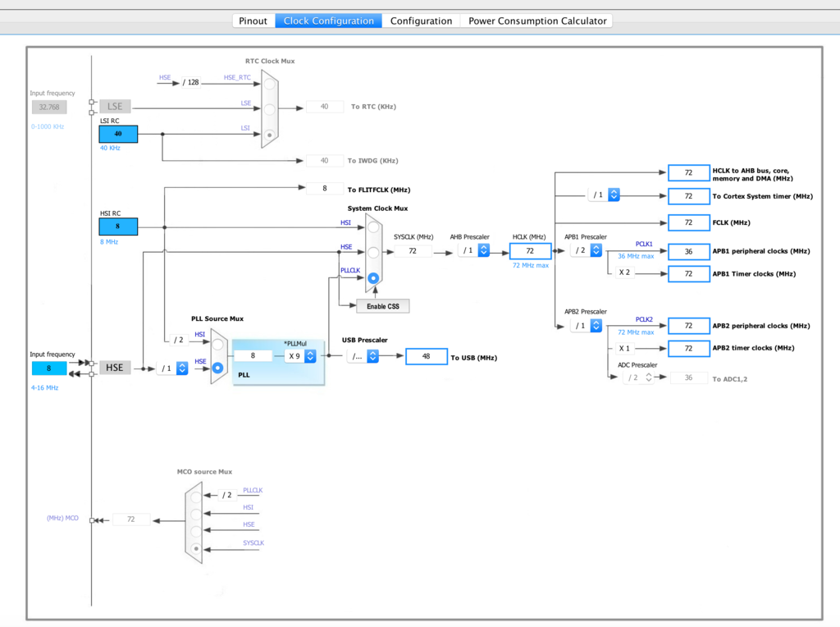Click the HSI RC 8 block

[118, 227]
